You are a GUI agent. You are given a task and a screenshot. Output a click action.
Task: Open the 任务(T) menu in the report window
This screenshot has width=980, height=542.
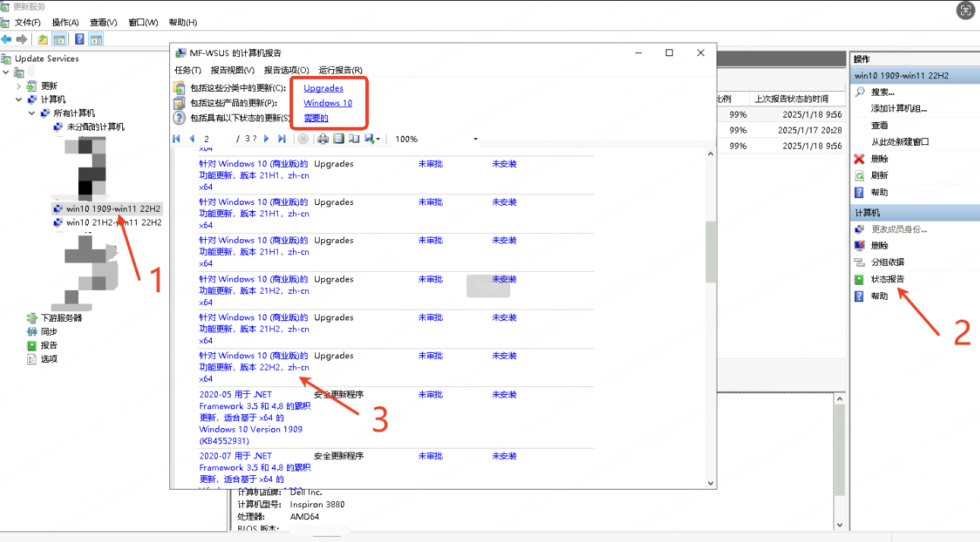187,71
